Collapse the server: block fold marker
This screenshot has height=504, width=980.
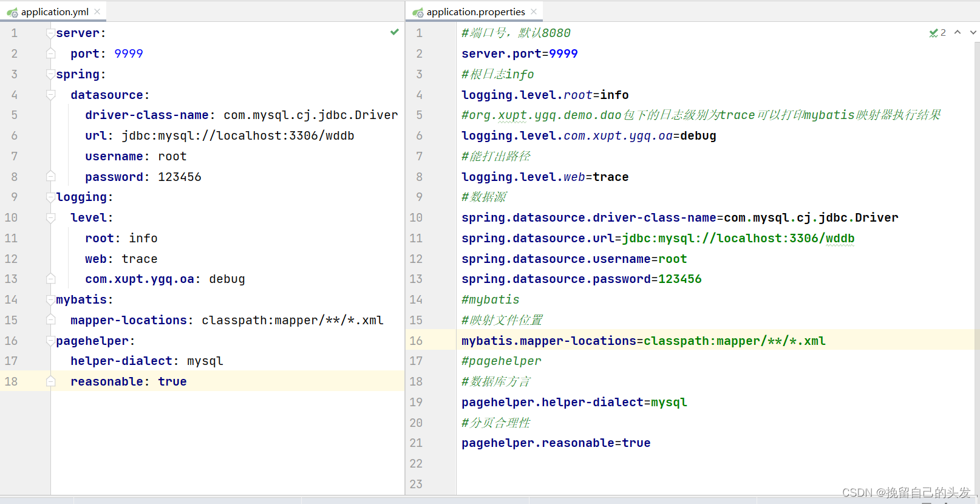[51, 33]
